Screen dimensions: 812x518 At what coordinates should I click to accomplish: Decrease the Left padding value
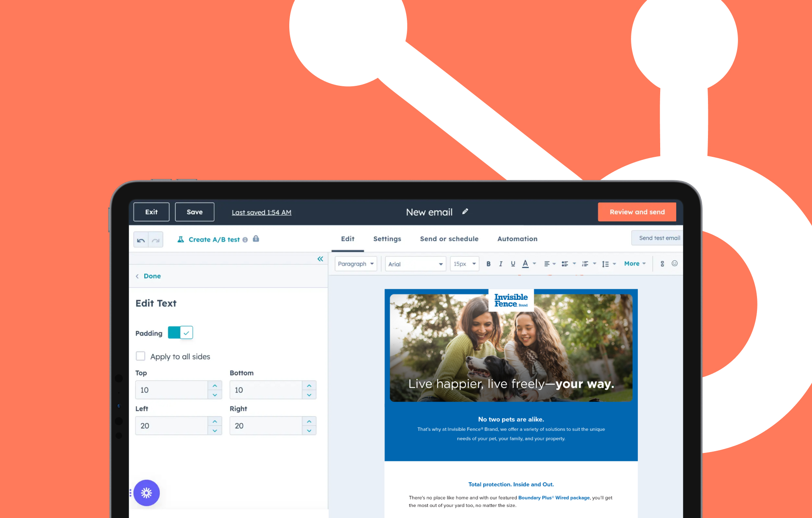click(215, 430)
